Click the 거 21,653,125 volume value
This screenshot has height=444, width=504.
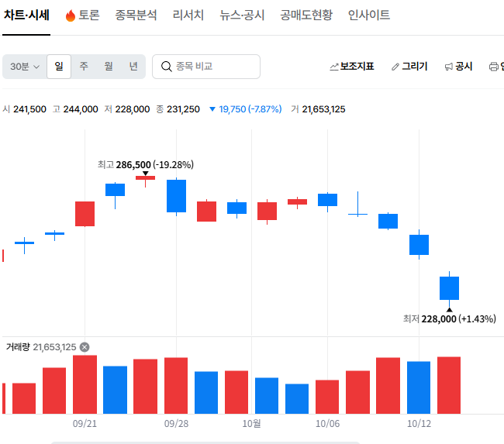point(318,109)
